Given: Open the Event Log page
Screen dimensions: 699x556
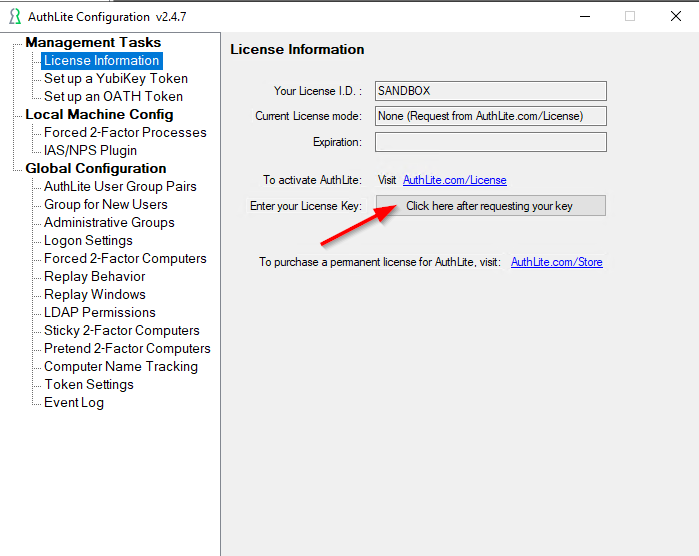Looking at the screenshot, I should tap(74, 403).
